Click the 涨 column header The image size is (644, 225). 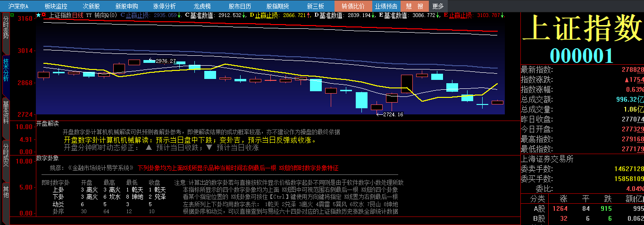point(564,199)
